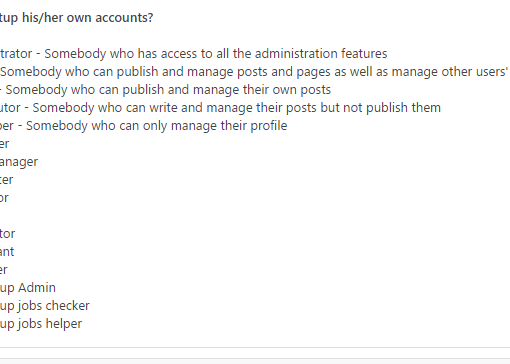Click the 'his/her own accounts?' question heading
The height and width of the screenshot is (364, 510).
coord(88,18)
